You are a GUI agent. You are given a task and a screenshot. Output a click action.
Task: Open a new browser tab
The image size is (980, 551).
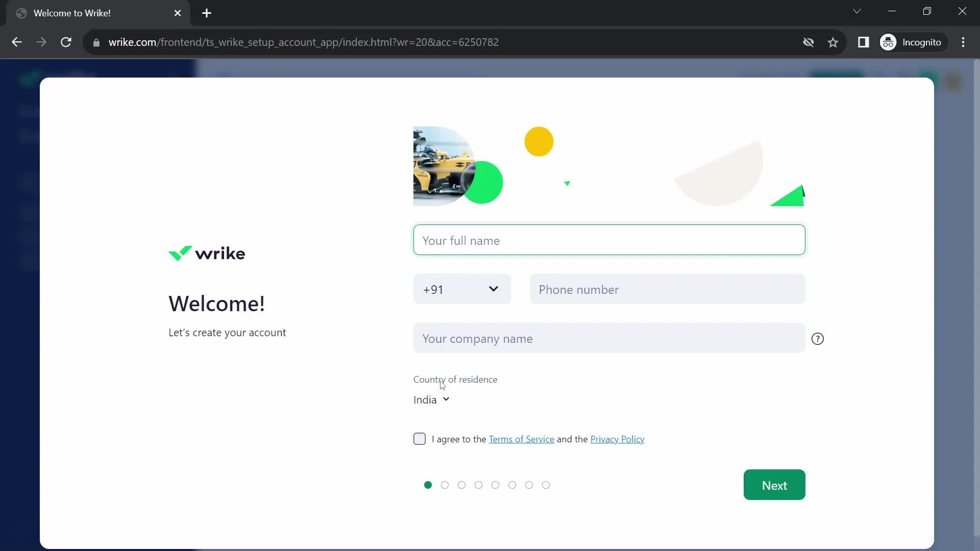tap(207, 13)
